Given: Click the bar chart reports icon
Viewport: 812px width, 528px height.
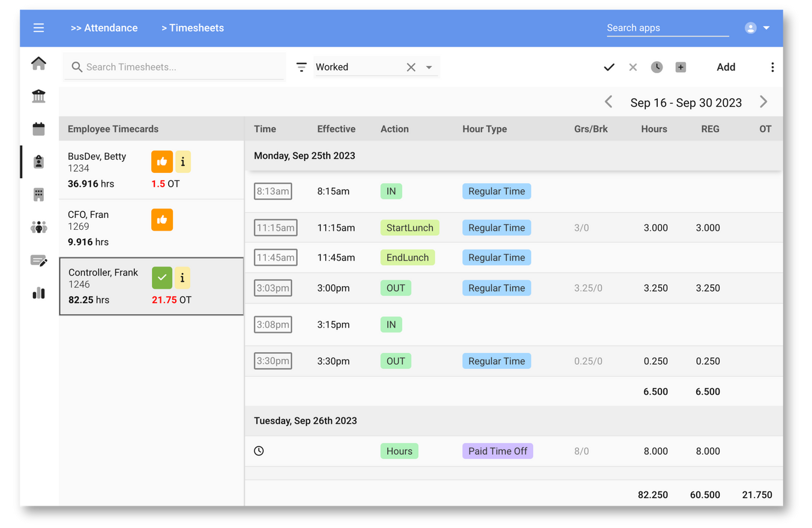Looking at the screenshot, I should tap(39, 293).
